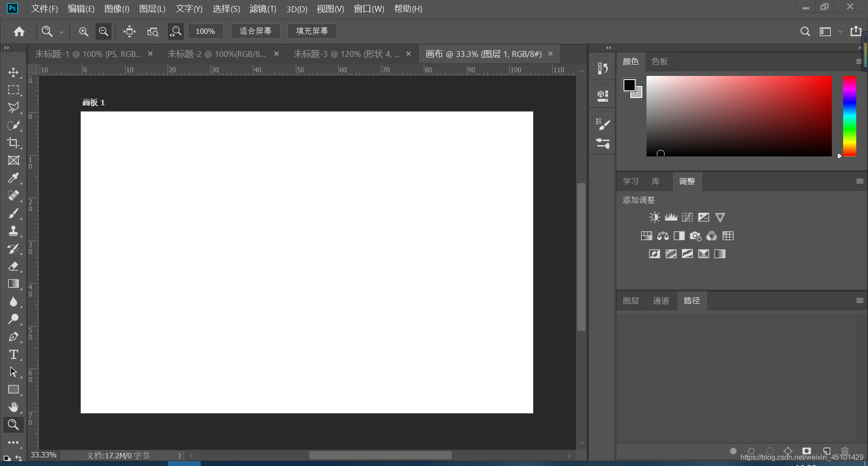The height and width of the screenshot is (466, 868).
Task: Select the Quick Selection tool
Action: pos(14,125)
